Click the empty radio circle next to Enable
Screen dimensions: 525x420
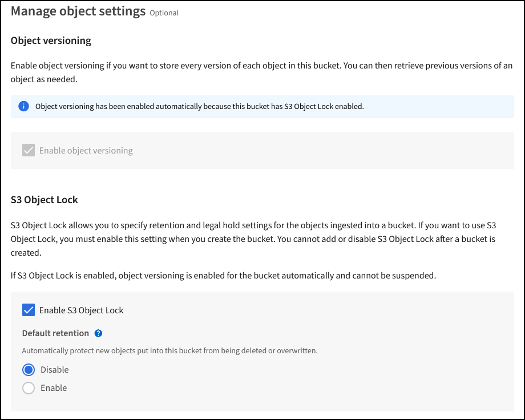click(x=29, y=387)
